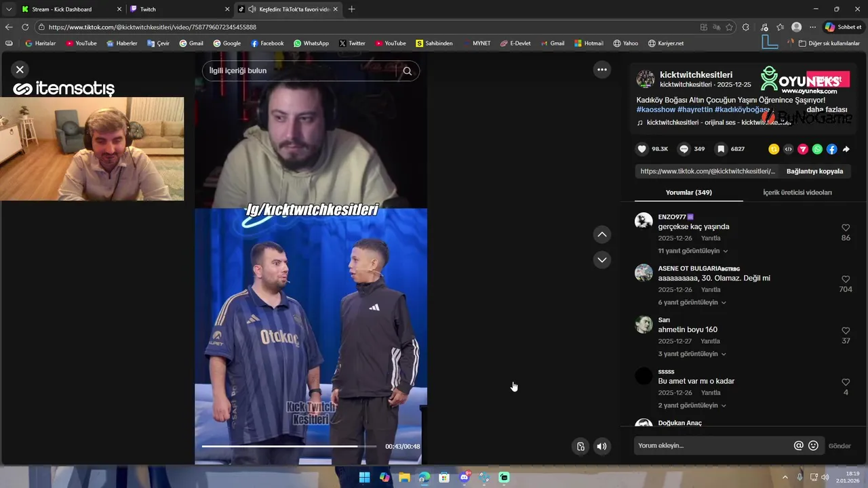
Task: Expand 3 yanıt görüntüleyin replies
Action: [692, 354]
